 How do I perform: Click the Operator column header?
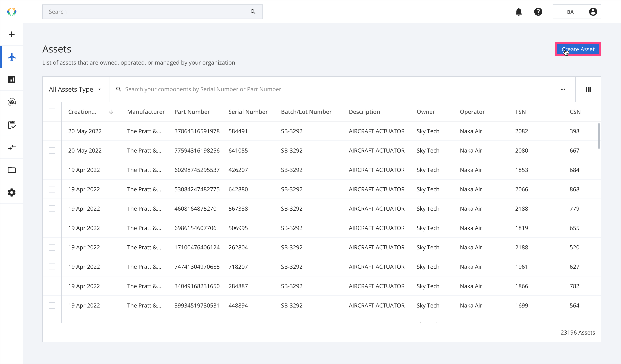(472, 112)
